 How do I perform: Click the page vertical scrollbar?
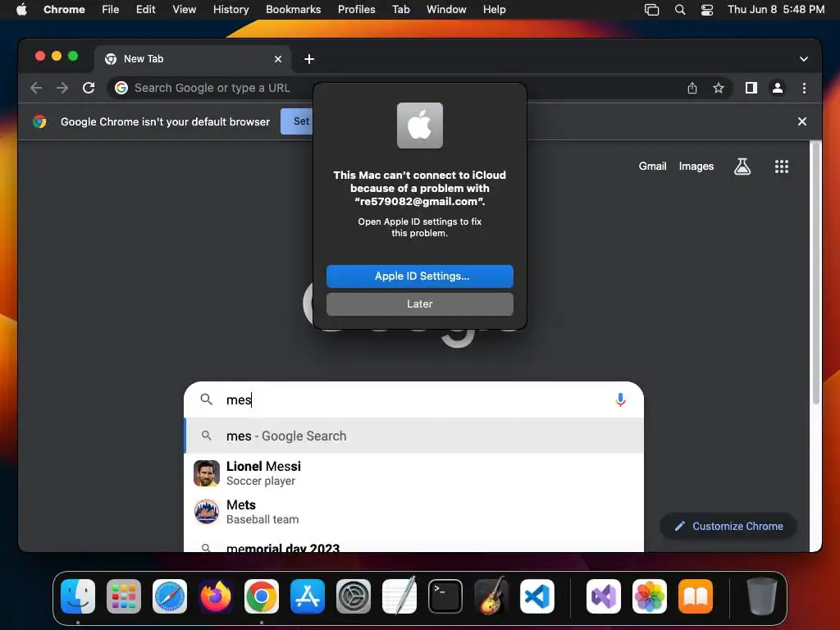point(816,272)
